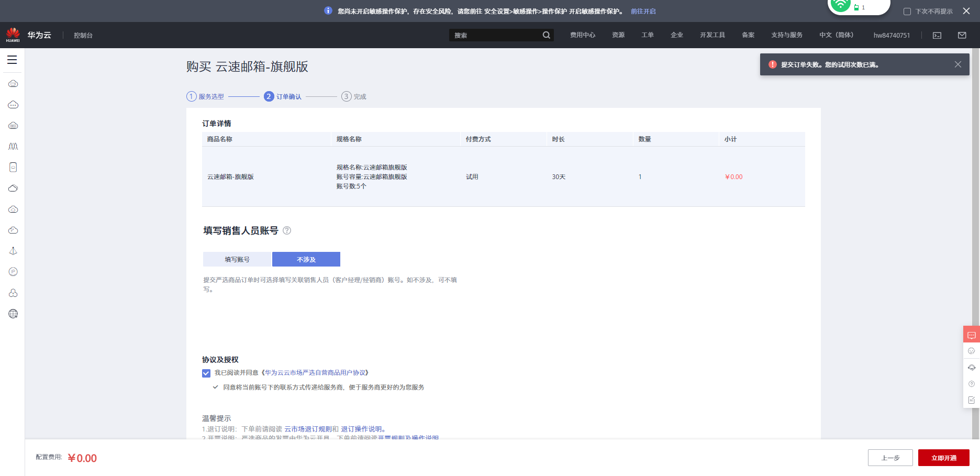The width and height of the screenshot is (980, 476).
Task: Click the page vertical scrollbar
Action: pos(976,244)
